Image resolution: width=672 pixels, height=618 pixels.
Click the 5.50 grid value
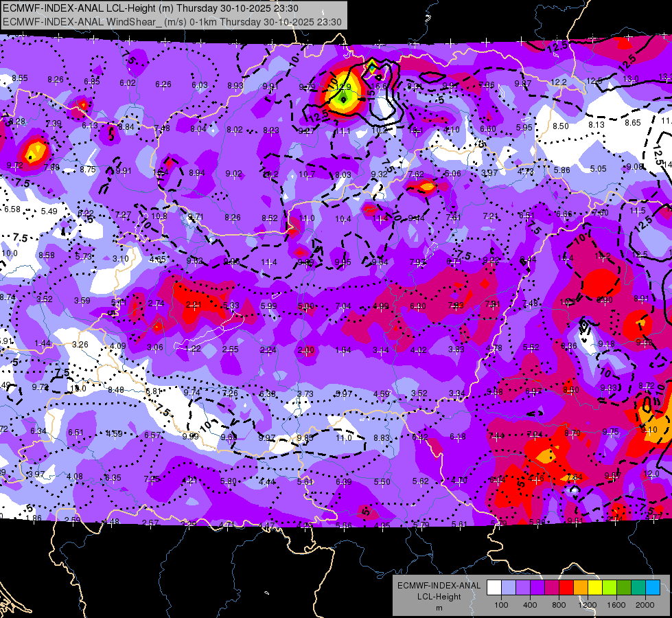382,482
